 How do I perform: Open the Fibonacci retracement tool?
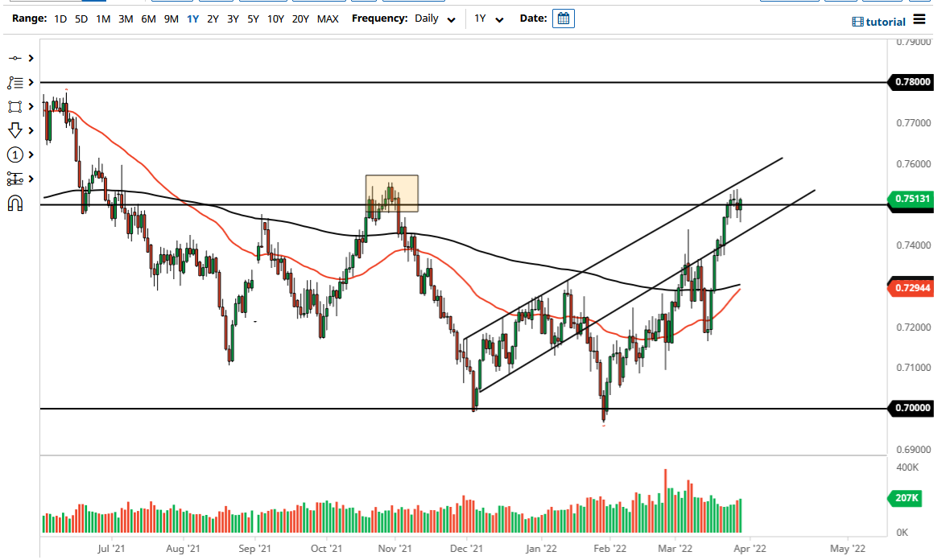pos(16,82)
